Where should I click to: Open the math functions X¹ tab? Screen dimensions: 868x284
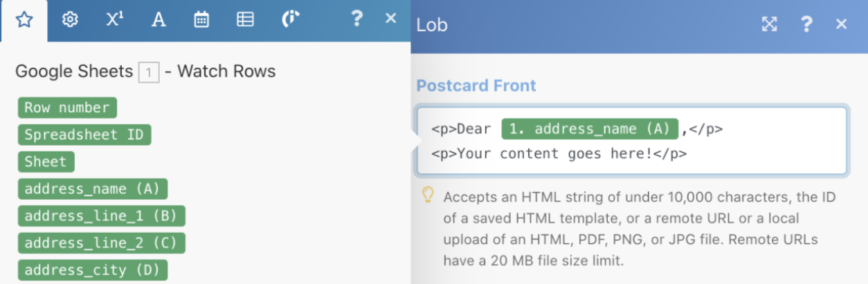pos(114,20)
